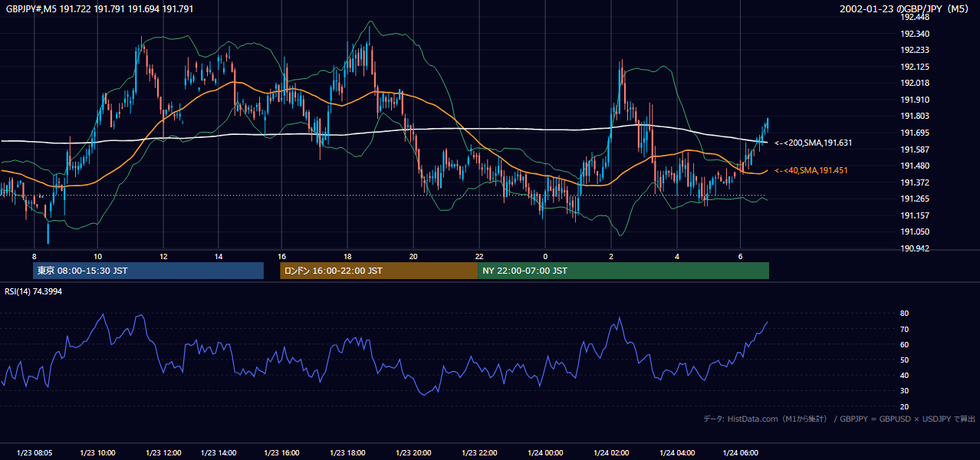
Task: Click price axis value 192.448
Action: (x=915, y=17)
